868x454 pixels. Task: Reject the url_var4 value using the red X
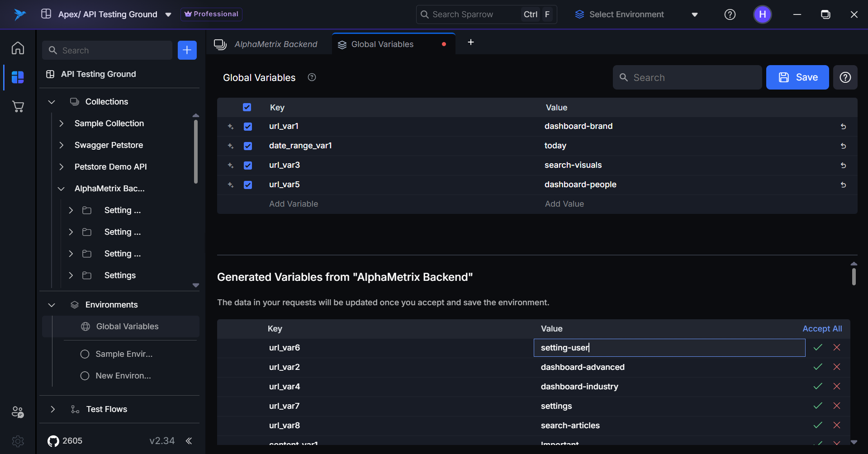pos(836,386)
